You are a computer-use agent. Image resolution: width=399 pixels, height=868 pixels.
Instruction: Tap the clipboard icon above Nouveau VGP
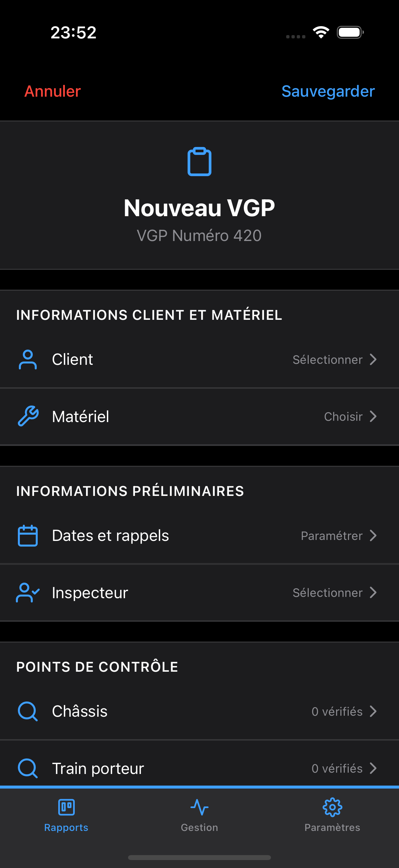pyautogui.click(x=199, y=162)
